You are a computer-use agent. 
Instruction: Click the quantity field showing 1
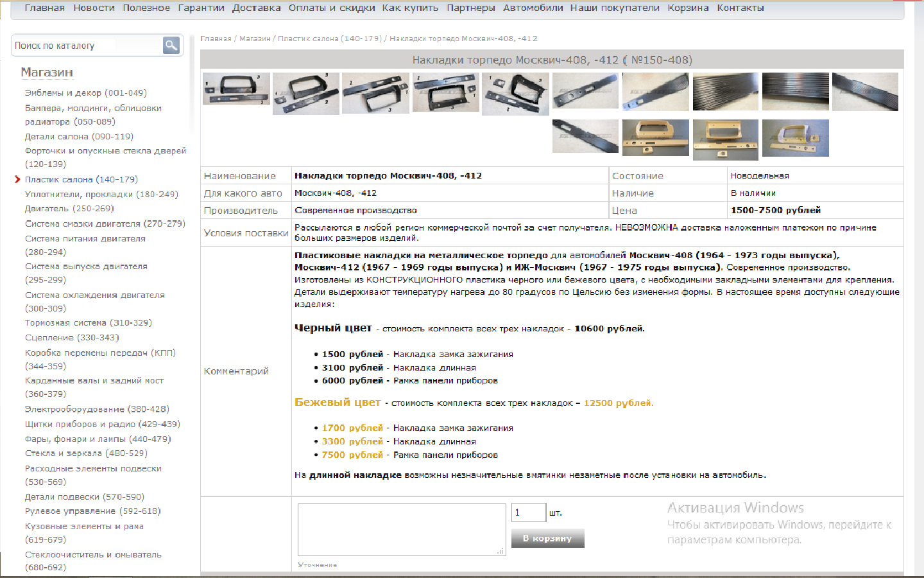(529, 512)
